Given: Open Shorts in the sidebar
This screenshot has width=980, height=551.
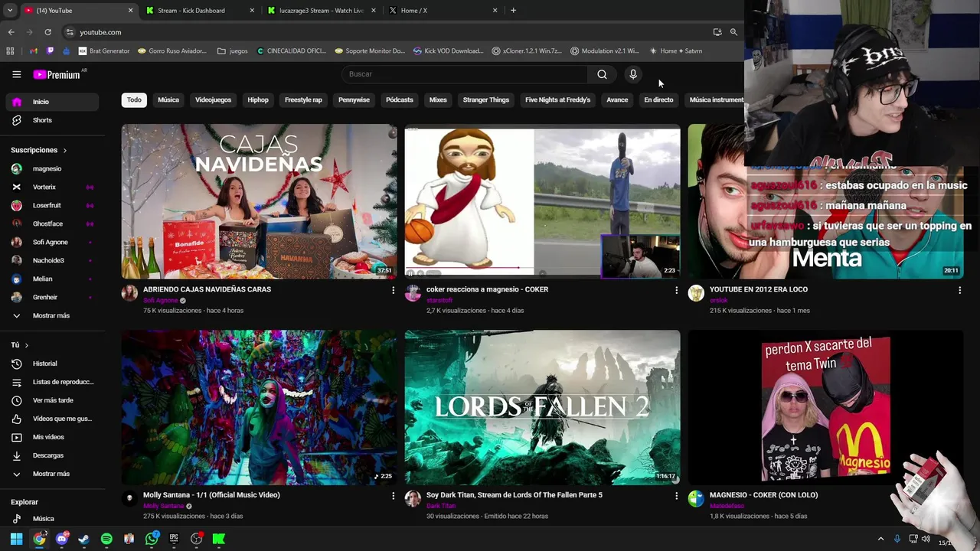Looking at the screenshot, I should (x=52, y=120).
